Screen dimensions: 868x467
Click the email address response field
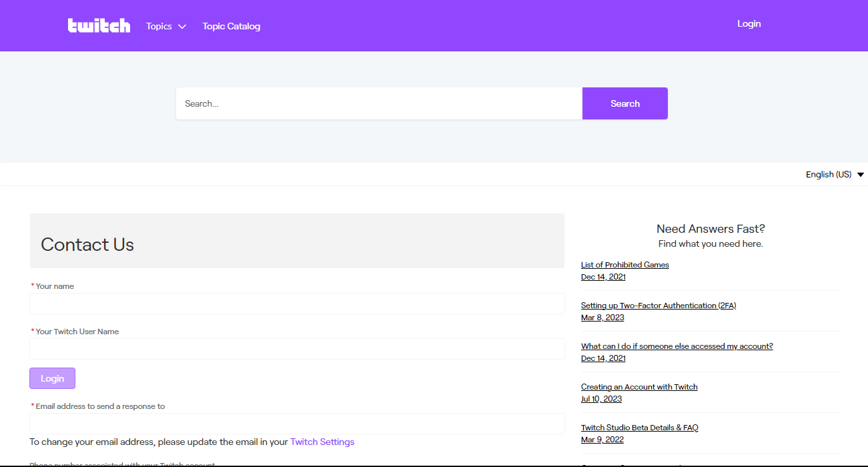(x=297, y=424)
